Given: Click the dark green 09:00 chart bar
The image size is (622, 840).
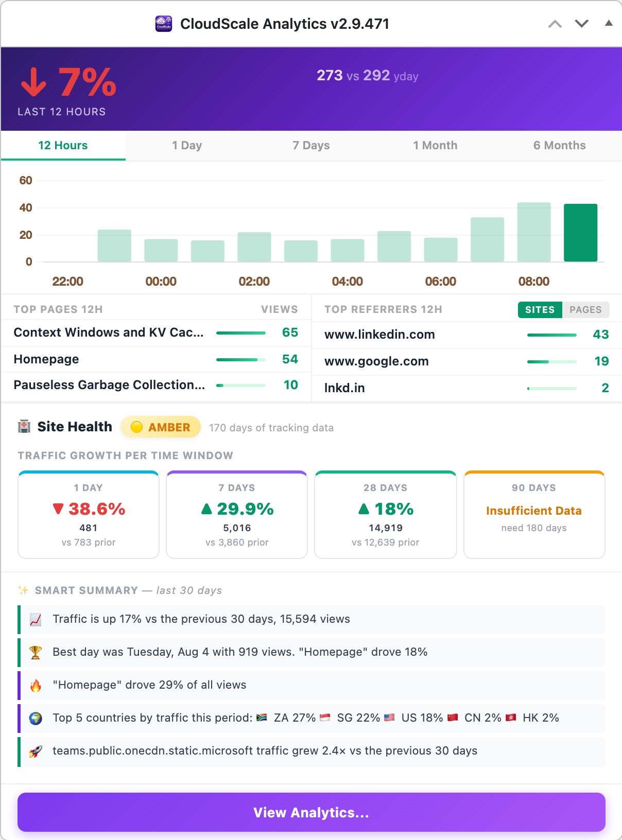Looking at the screenshot, I should (x=581, y=233).
